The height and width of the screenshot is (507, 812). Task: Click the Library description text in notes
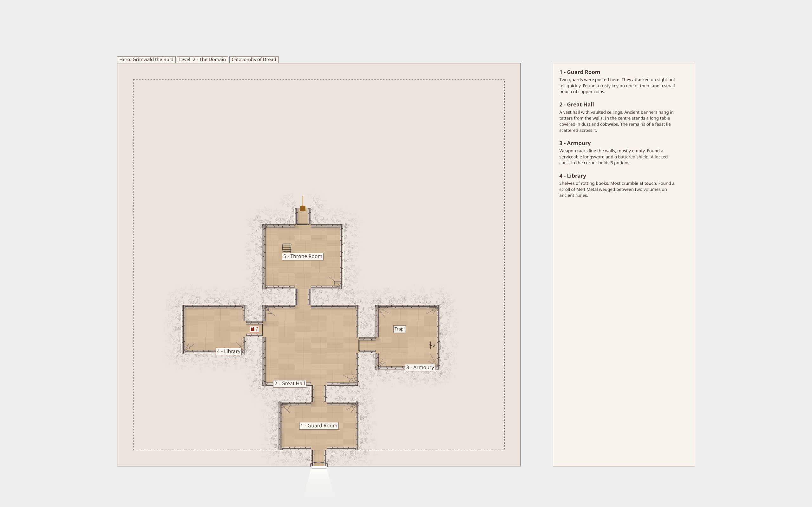(616, 189)
